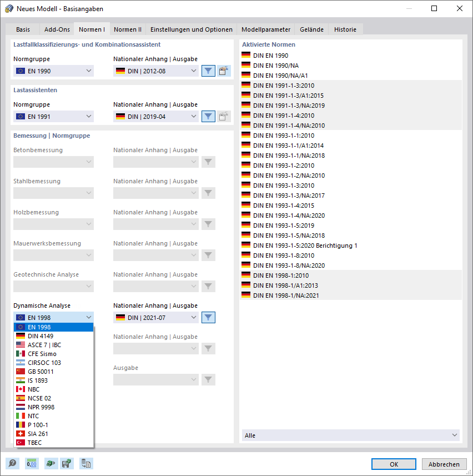This screenshot has width=473, height=476.
Task: Save settings as default via diskette icon
Action: pyautogui.click(x=67, y=463)
